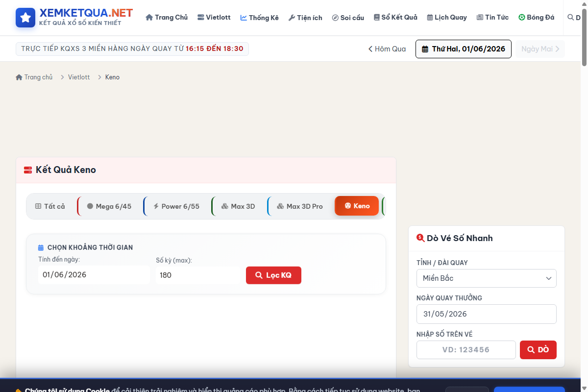Open the Tiện ích utilities menu

pyautogui.click(x=305, y=17)
